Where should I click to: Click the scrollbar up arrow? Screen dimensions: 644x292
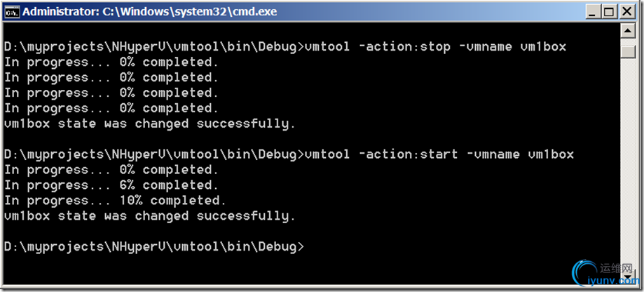[x=629, y=30]
